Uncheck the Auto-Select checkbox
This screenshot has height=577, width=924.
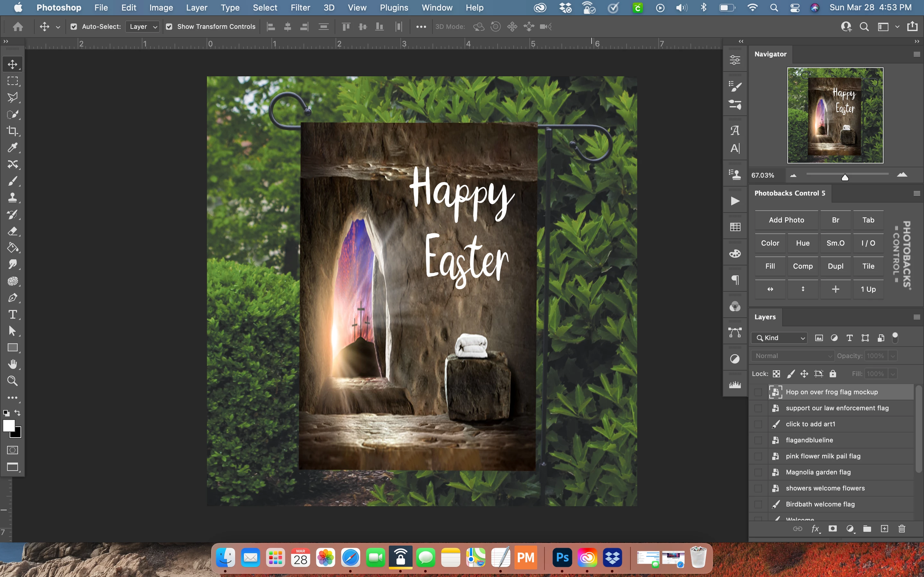74,27
